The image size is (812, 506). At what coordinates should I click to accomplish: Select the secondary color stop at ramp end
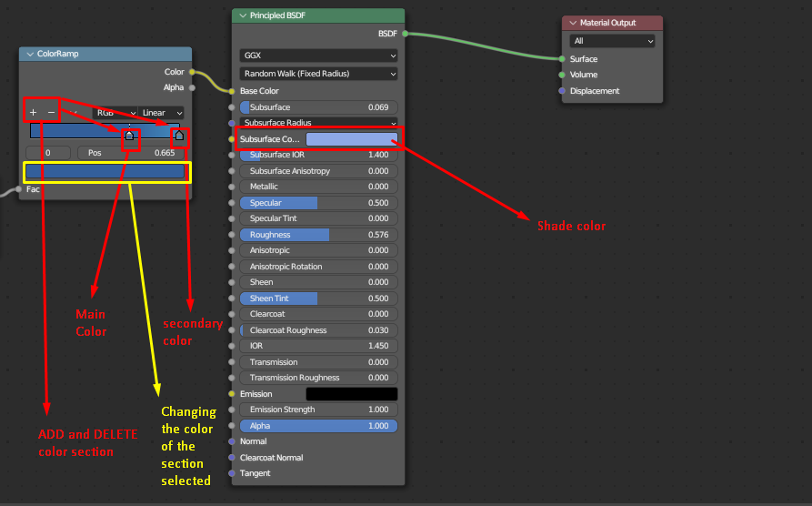pos(179,136)
